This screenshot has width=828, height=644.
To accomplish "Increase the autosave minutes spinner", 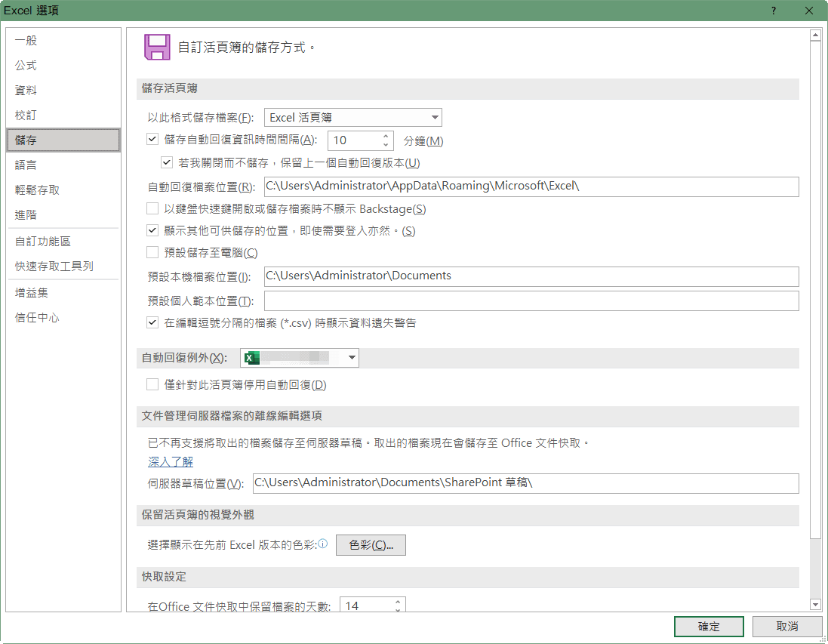I will coord(386,136).
